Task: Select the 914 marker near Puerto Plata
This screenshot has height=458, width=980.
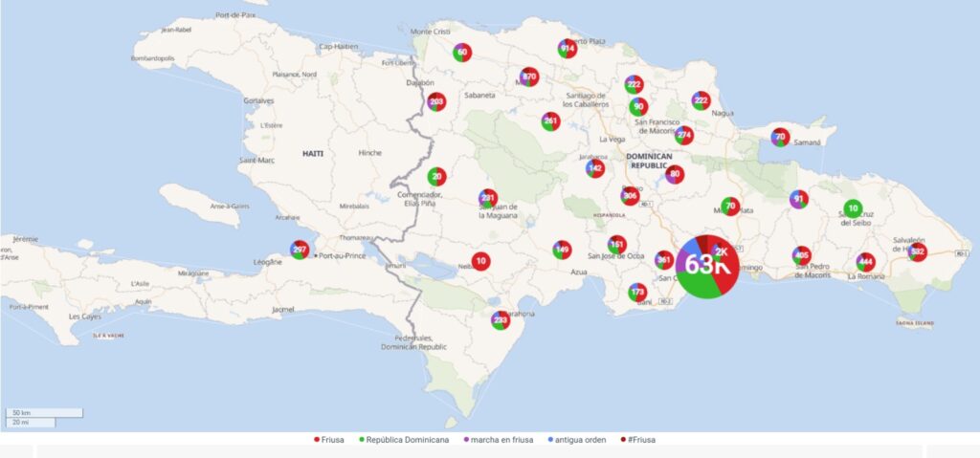Action: click(x=568, y=49)
